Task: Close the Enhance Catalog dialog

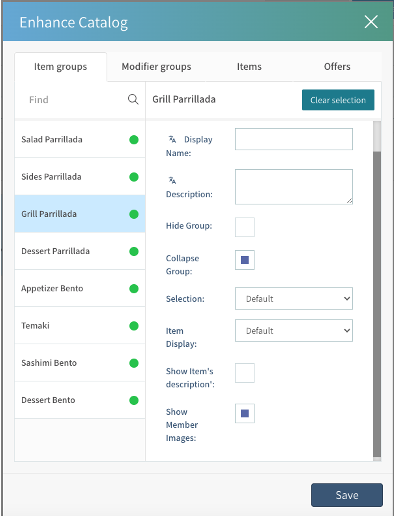Action: pyautogui.click(x=371, y=22)
